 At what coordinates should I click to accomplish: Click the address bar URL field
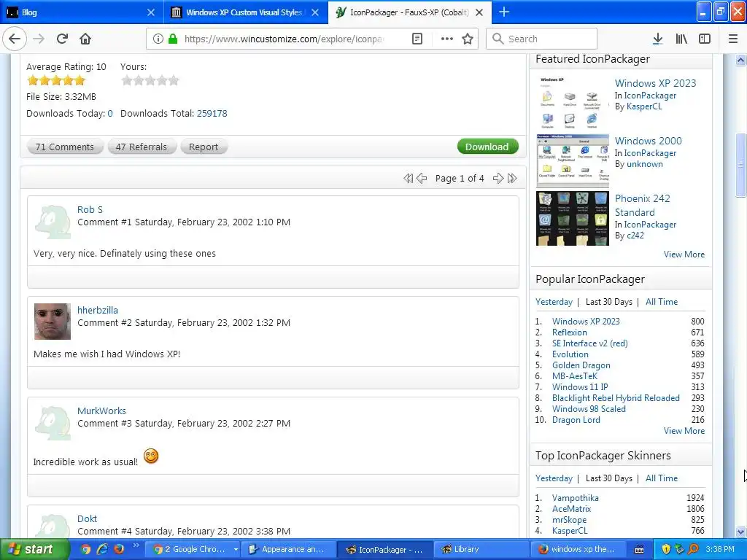pos(284,39)
